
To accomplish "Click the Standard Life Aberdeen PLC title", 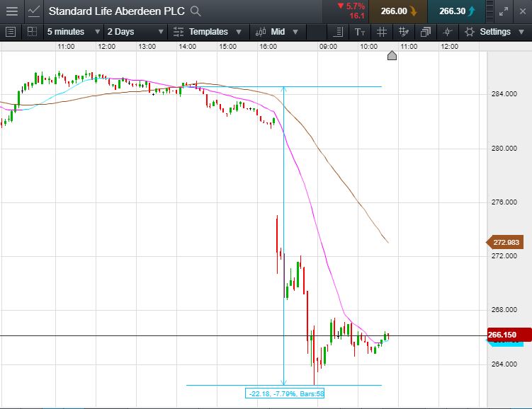I will tap(116, 11).
